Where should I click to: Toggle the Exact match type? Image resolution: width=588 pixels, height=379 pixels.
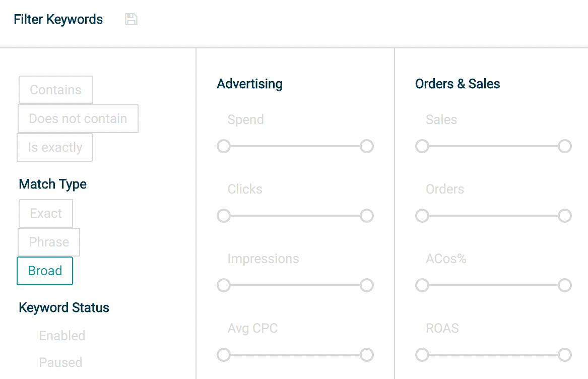pos(46,214)
